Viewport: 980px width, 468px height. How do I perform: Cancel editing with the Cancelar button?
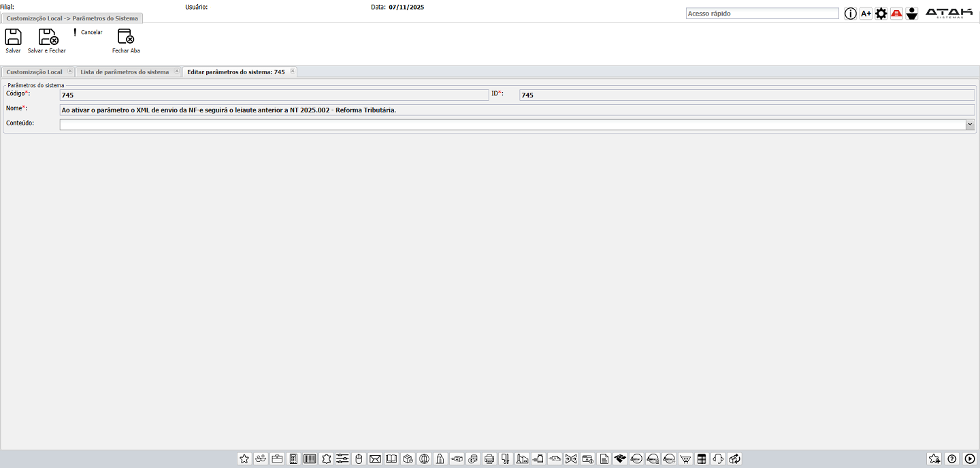click(87, 32)
